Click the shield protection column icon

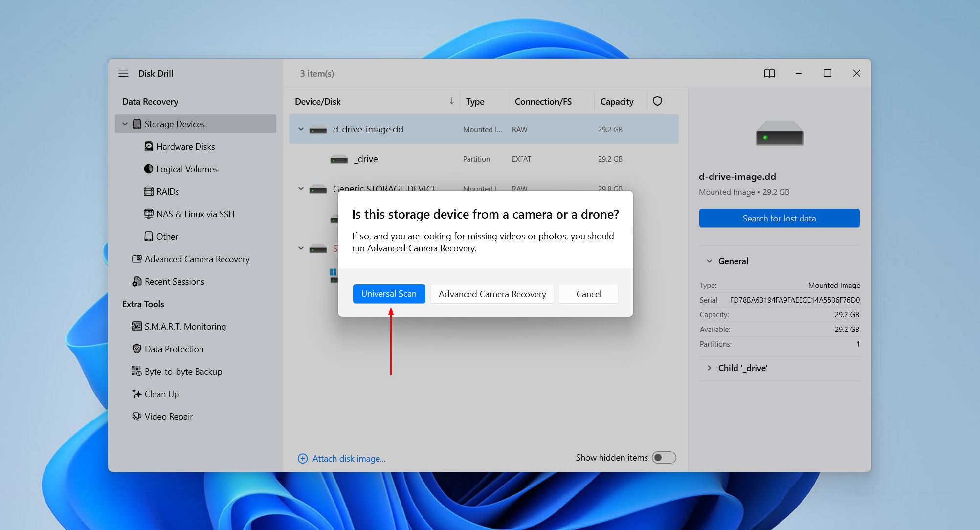pos(657,101)
